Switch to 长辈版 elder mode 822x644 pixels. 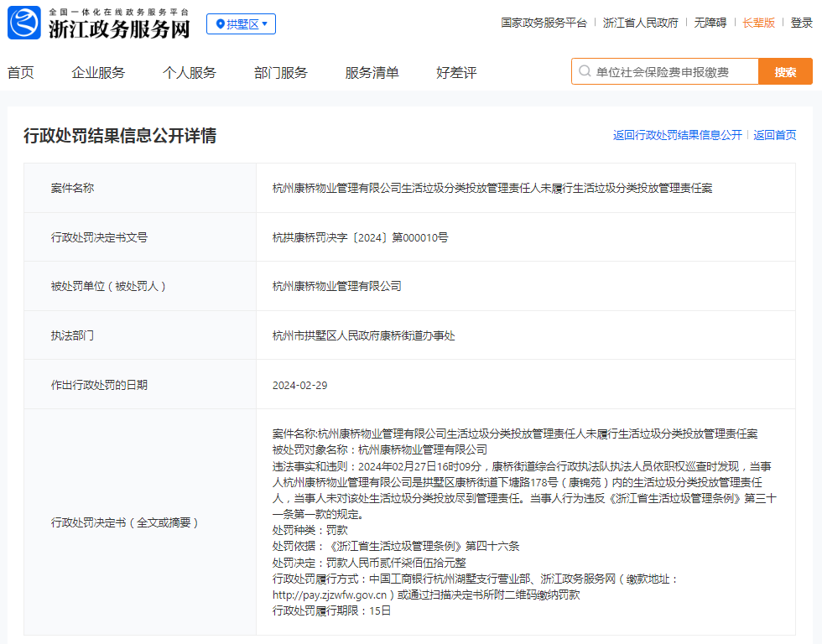click(x=758, y=23)
